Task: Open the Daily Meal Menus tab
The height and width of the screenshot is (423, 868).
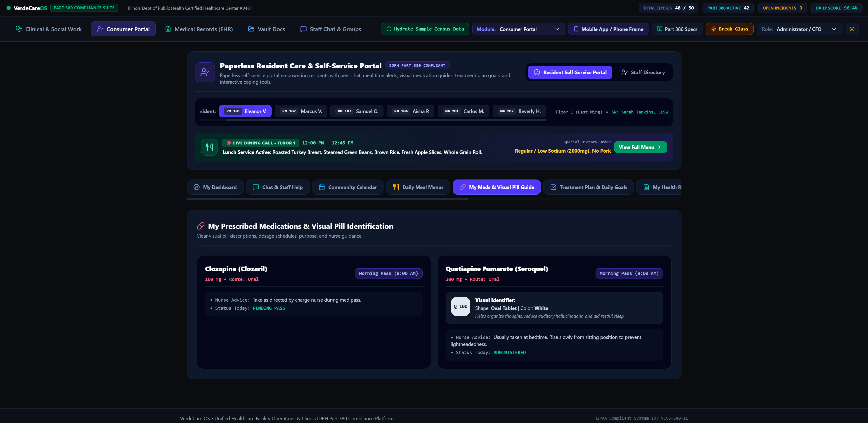Action: (418, 187)
